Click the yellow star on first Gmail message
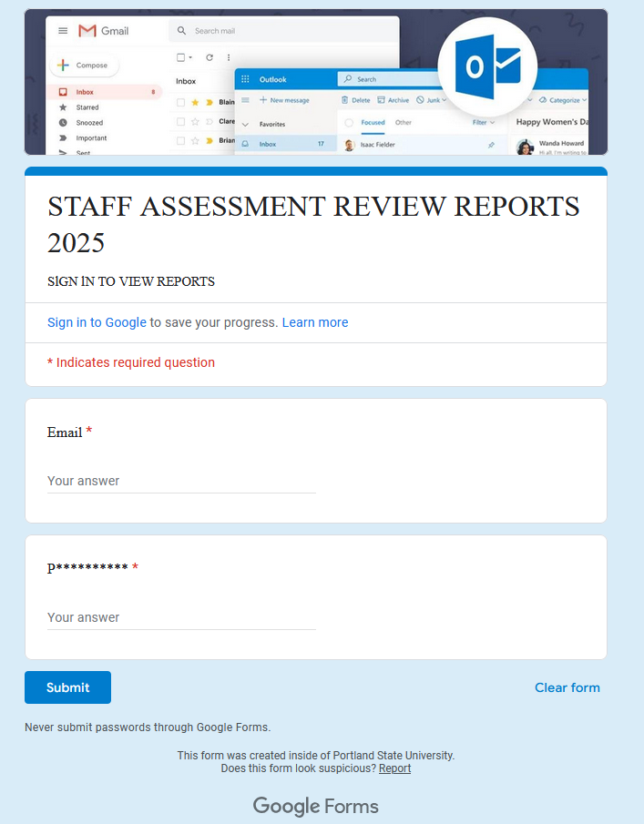 tap(195, 102)
